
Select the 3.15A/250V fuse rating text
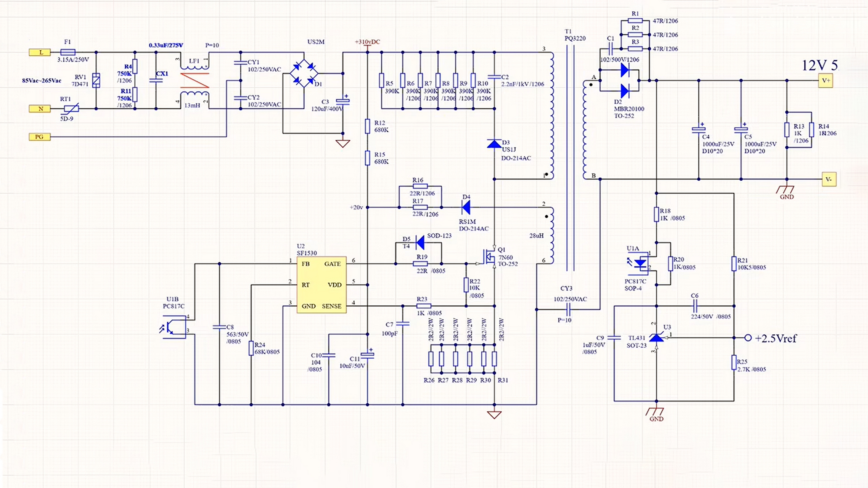[x=73, y=59]
